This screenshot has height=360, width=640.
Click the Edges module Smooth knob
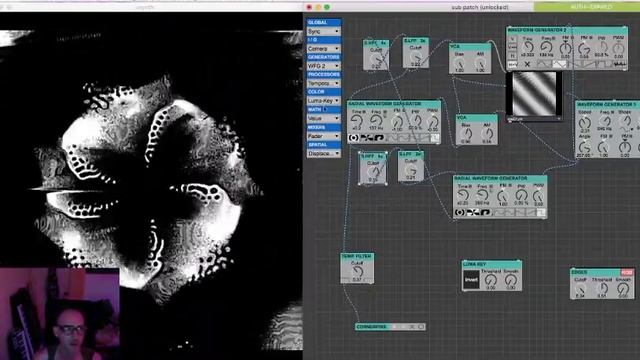point(623,288)
